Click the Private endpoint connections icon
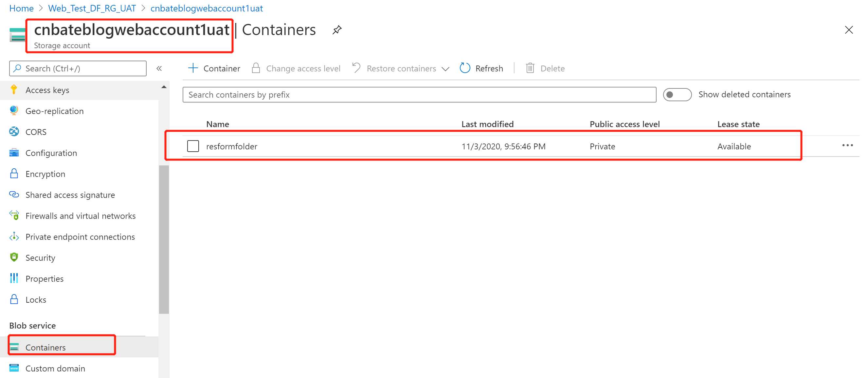The height and width of the screenshot is (378, 868). point(14,236)
